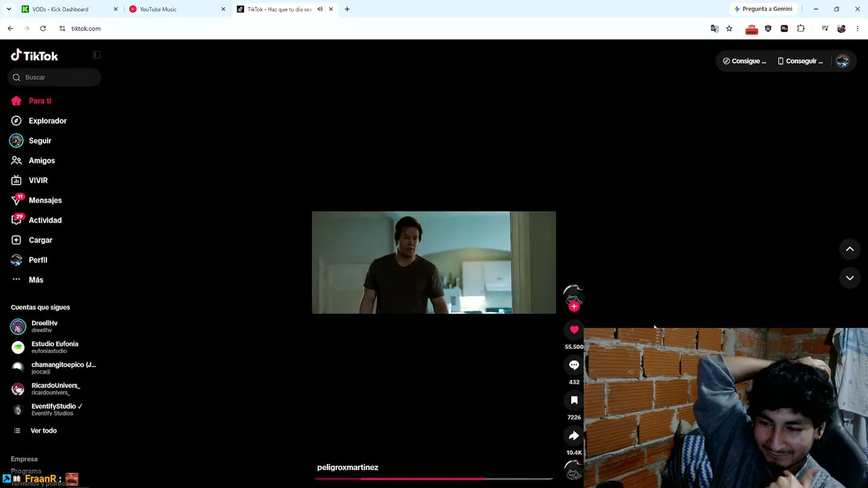Translate this page icon
Screen dimensions: 868x488
click(714, 28)
